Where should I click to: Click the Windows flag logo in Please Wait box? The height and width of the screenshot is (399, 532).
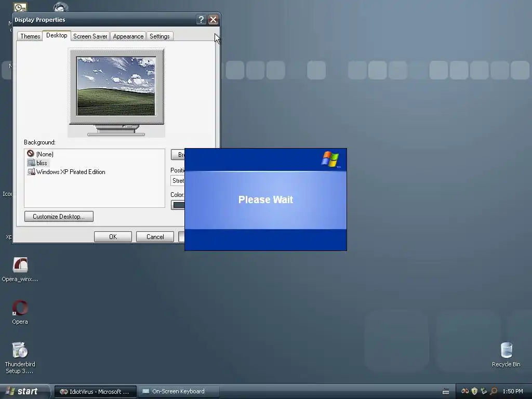pyautogui.click(x=330, y=159)
